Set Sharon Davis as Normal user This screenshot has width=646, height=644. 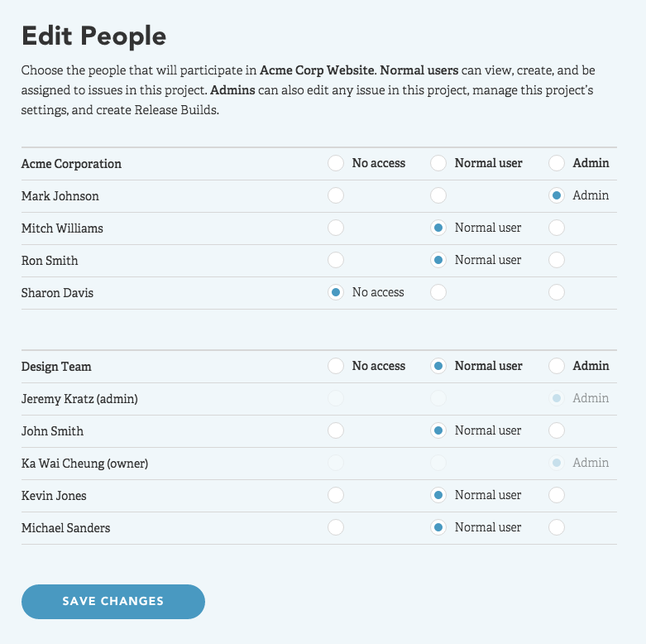(x=438, y=292)
